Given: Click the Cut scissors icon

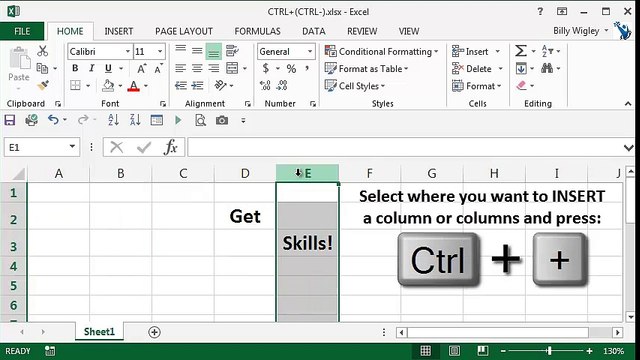Looking at the screenshot, I should coord(42,51).
